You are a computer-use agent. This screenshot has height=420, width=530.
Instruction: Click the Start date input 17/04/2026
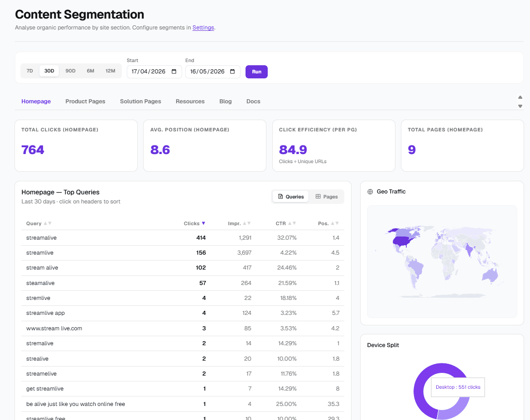point(154,72)
